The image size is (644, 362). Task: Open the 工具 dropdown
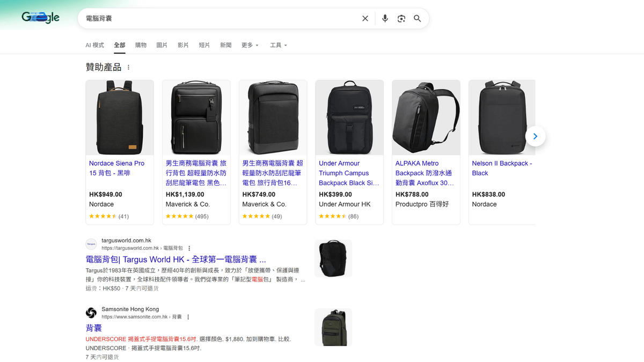(x=278, y=45)
